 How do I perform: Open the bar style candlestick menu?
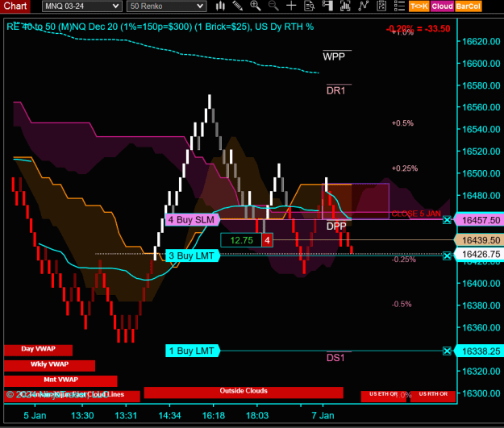pyautogui.click(x=220, y=6)
